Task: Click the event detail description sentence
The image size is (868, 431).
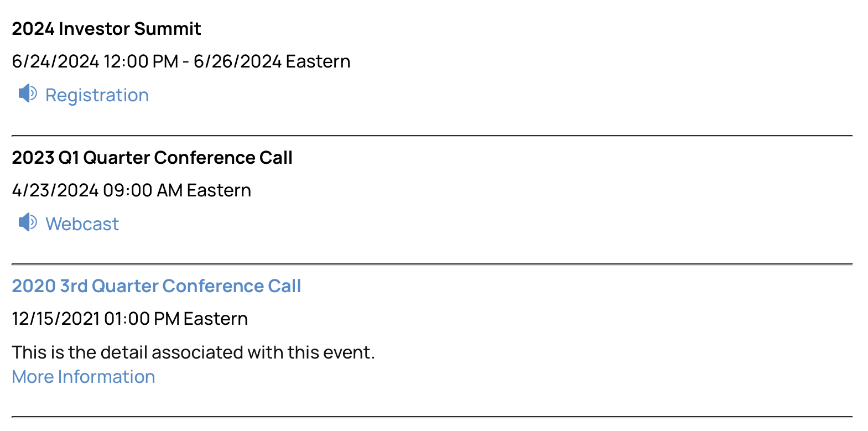Action: point(193,352)
